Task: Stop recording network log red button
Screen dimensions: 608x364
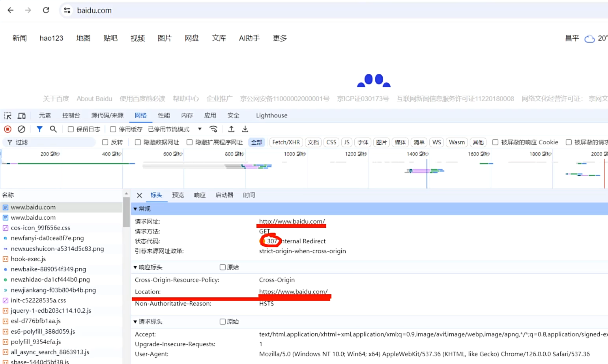Action: tap(7, 129)
